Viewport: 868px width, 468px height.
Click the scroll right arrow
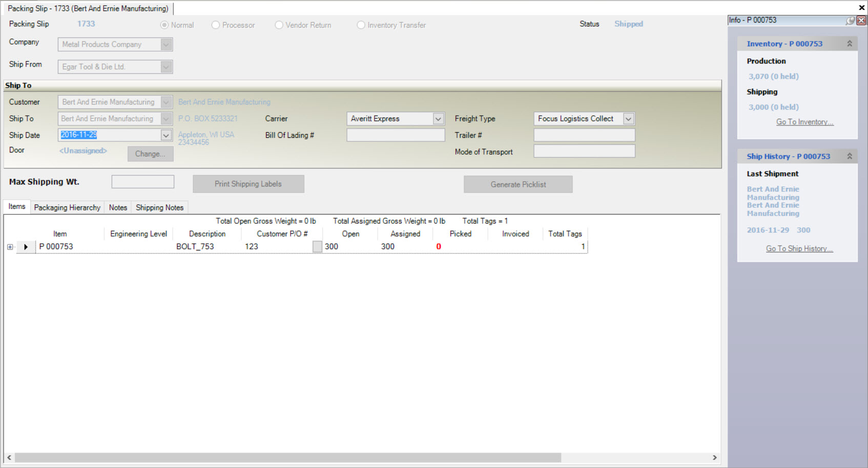715,458
